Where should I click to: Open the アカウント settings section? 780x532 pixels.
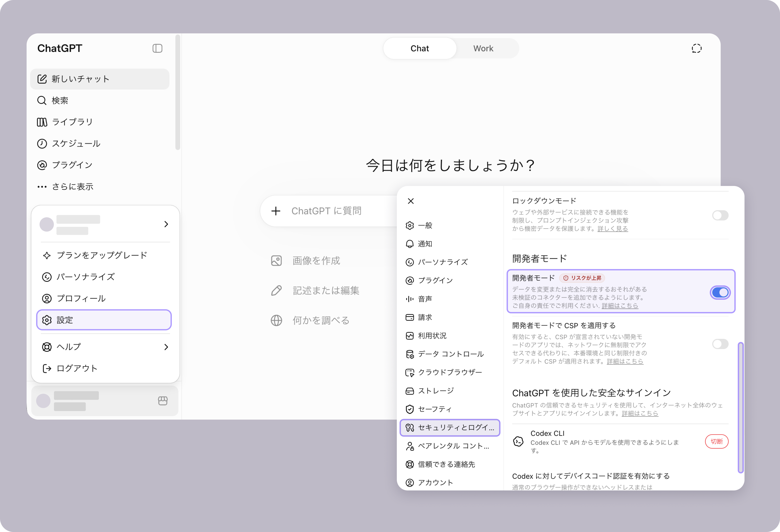[x=450, y=483]
